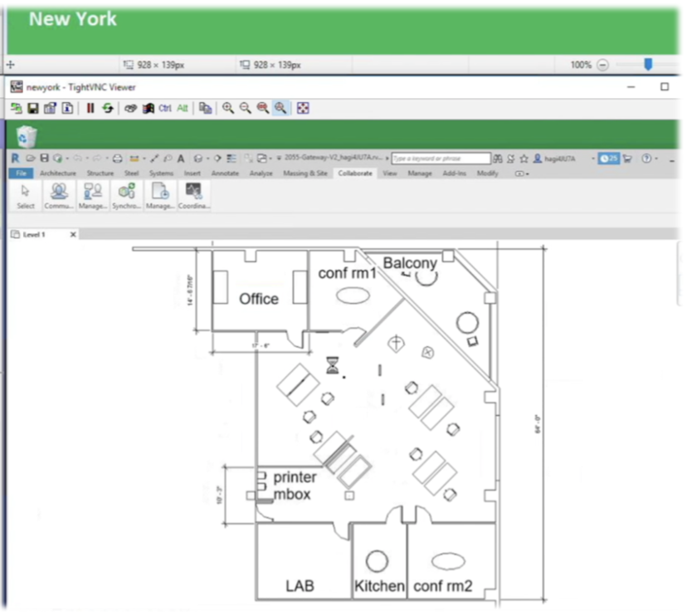Open the Synchronize panel button

[x=126, y=197]
